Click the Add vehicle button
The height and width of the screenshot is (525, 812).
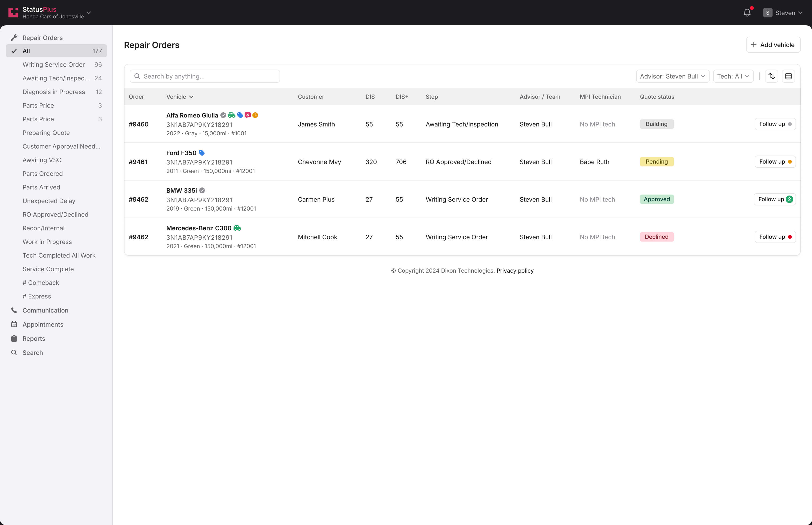(x=773, y=45)
